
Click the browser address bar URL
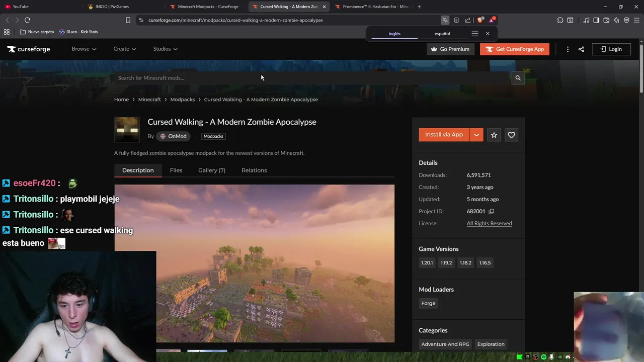(235, 20)
